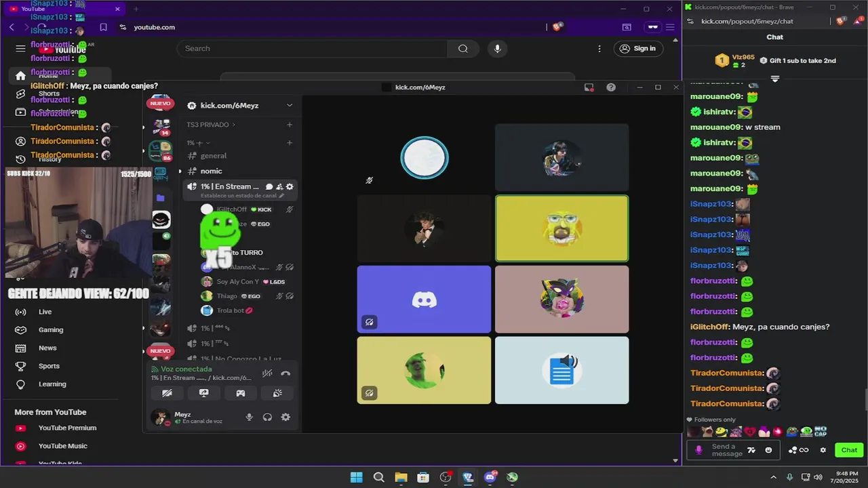Viewport: 868px width, 488px height.
Task: Edit En Stream voice channel settings gear
Action: pyautogui.click(x=290, y=186)
